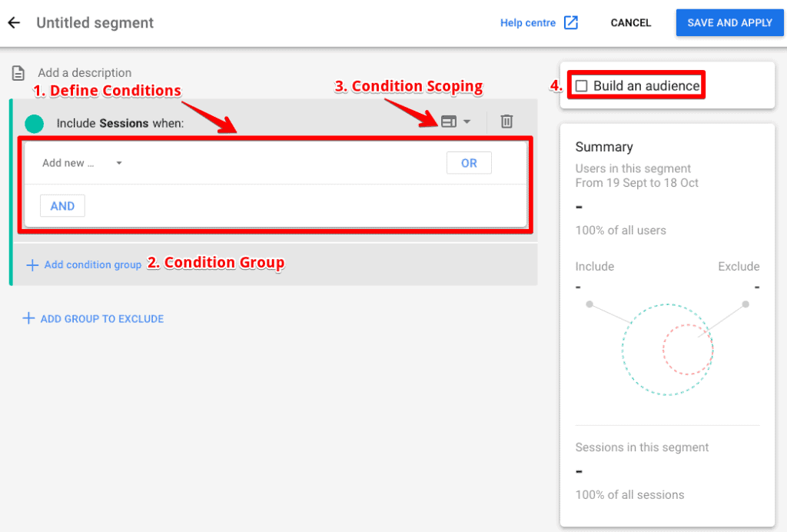Click the Add a description field

(x=85, y=72)
